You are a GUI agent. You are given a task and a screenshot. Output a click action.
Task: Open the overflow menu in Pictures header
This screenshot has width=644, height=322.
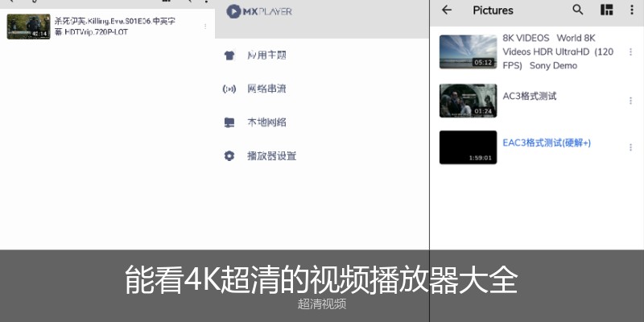coord(632,10)
